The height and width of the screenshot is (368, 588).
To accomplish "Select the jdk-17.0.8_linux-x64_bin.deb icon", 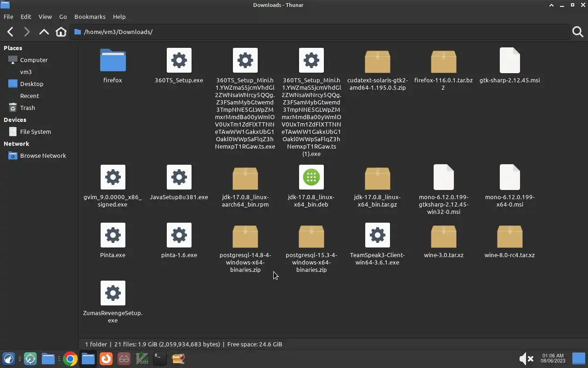I will click(311, 177).
